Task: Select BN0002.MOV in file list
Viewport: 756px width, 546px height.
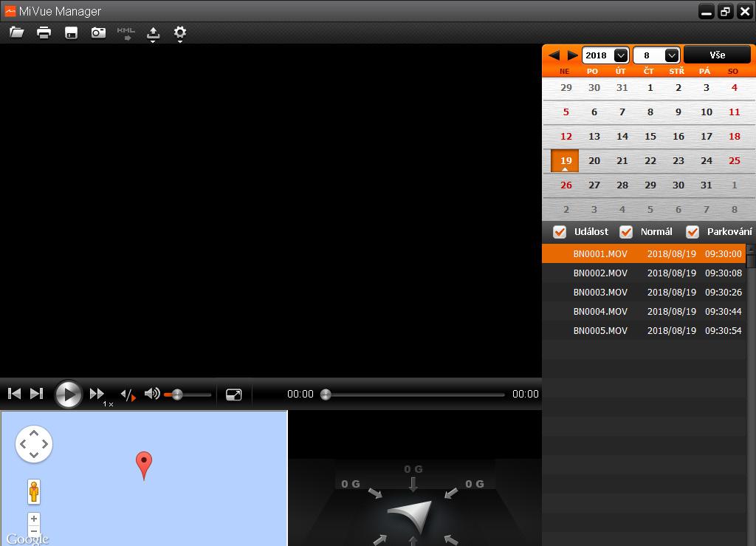Action: point(644,273)
